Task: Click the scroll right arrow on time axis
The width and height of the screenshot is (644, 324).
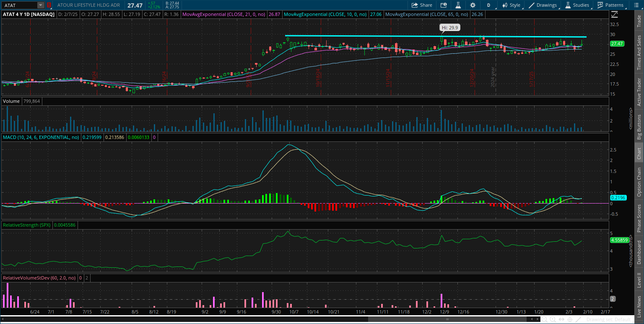Action: (538, 319)
